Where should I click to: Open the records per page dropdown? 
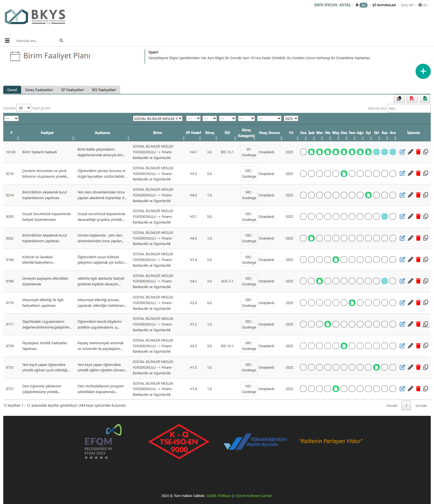point(24,108)
